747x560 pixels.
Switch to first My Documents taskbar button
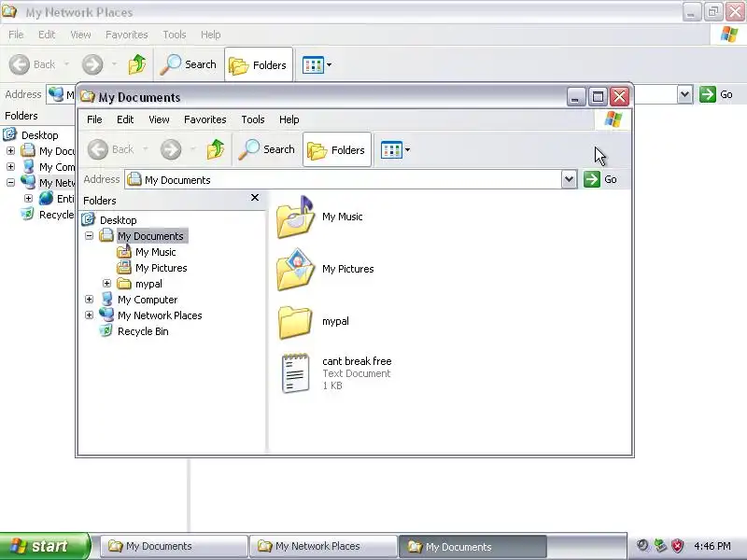[174, 546]
